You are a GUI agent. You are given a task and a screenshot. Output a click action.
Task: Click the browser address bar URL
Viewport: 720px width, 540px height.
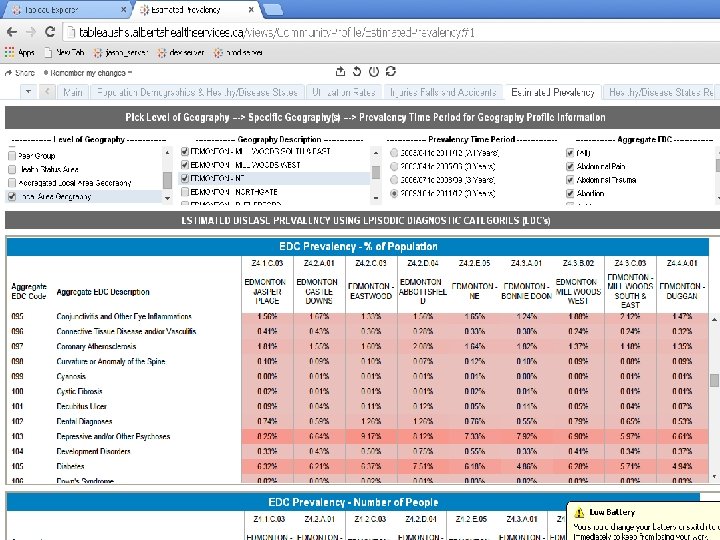pyautogui.click(x=276, y=32)
